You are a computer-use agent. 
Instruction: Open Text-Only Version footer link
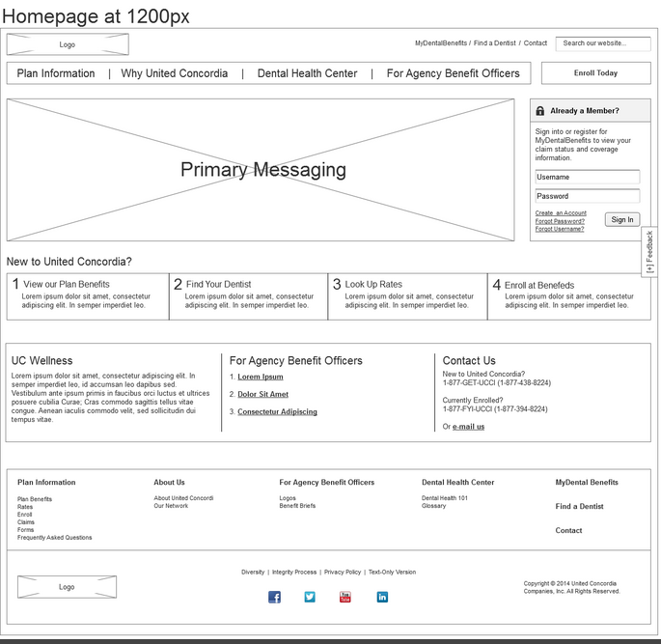tap(392, 572)
